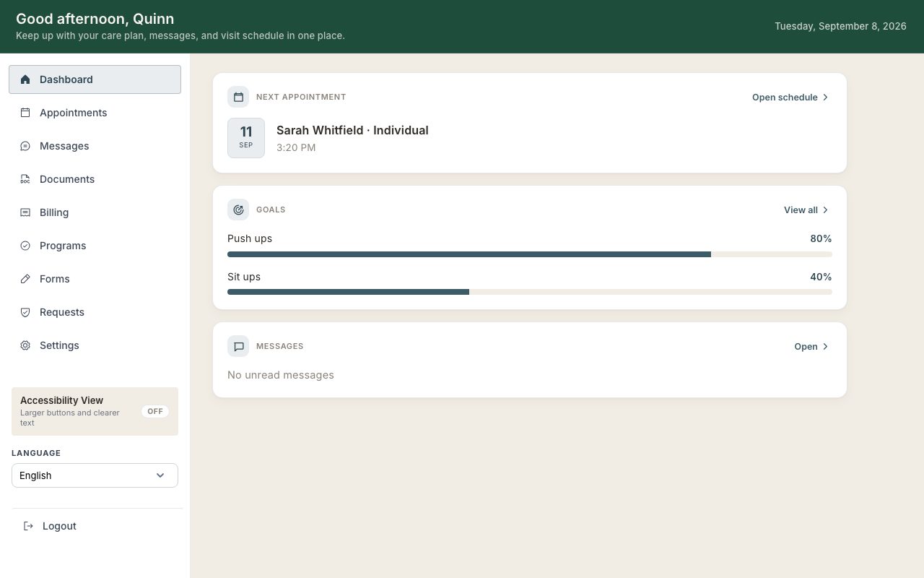Click the No unread messages text
The image size is (924, 578).
point(281,375)
